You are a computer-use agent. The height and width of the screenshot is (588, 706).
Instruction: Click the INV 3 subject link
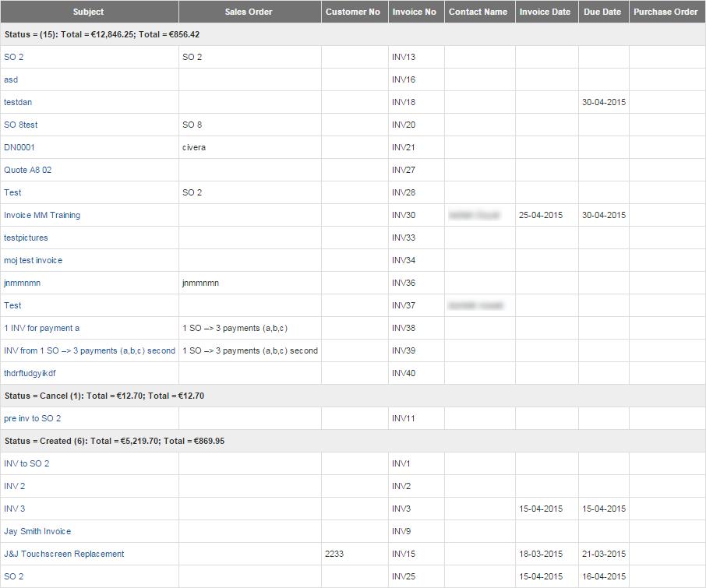[x=15, y=509]
